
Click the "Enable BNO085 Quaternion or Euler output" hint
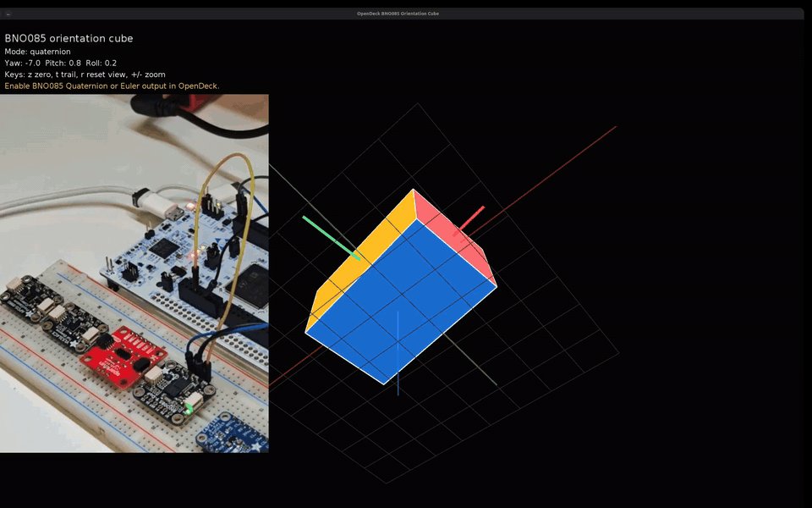tap(112, 86)
